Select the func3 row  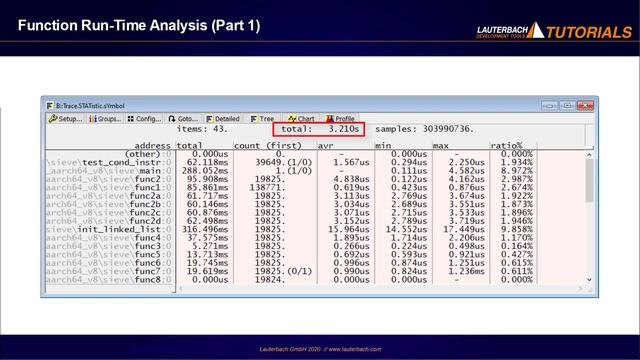[x=290, y=246]
